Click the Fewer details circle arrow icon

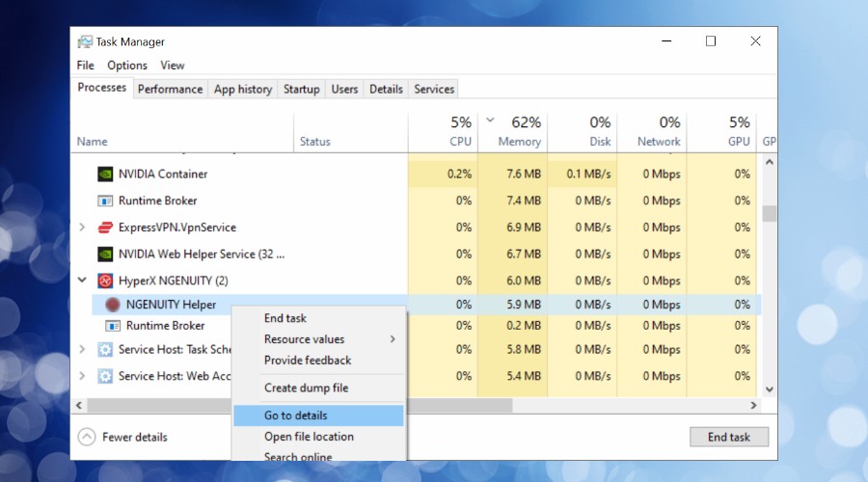click(x=87, y=438)
